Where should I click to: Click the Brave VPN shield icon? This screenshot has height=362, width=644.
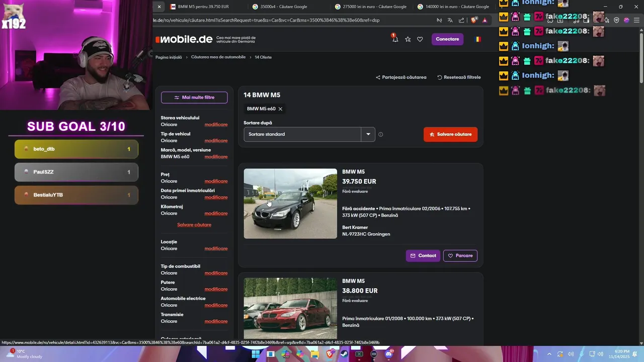616,20
